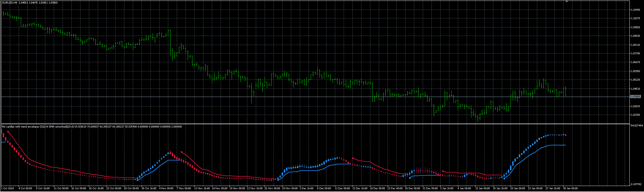Click the horizontal current bid price line
The height and width of the screenshot is (192, 644).
pos(315,97)
